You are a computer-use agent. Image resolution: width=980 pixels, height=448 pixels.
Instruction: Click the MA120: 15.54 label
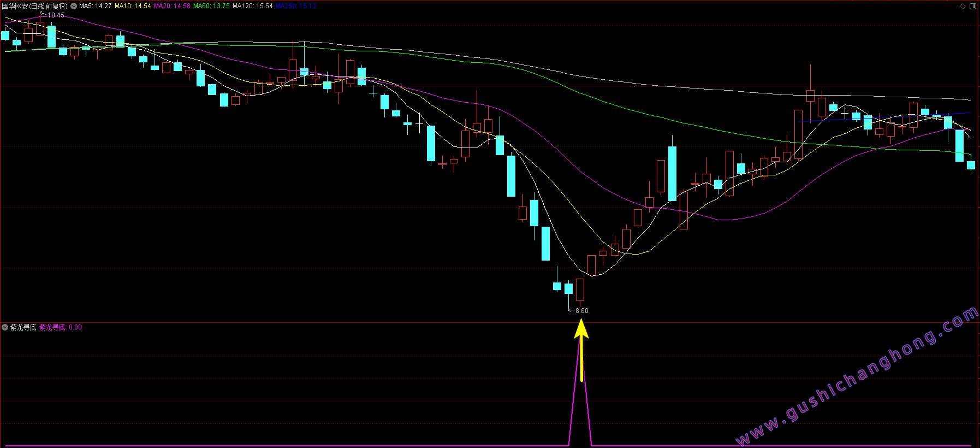253,6
